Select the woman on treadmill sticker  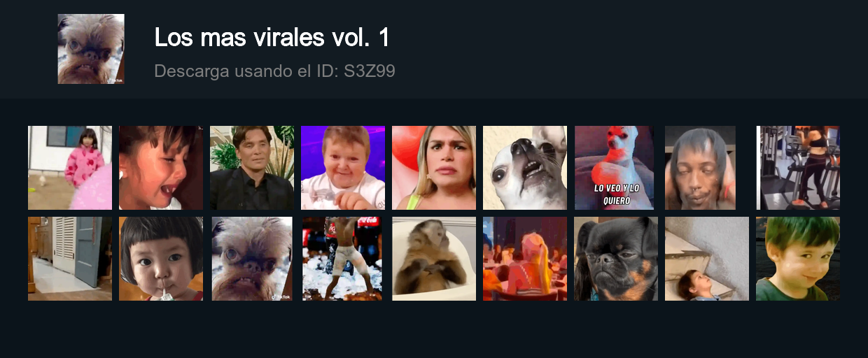point(798,168)
